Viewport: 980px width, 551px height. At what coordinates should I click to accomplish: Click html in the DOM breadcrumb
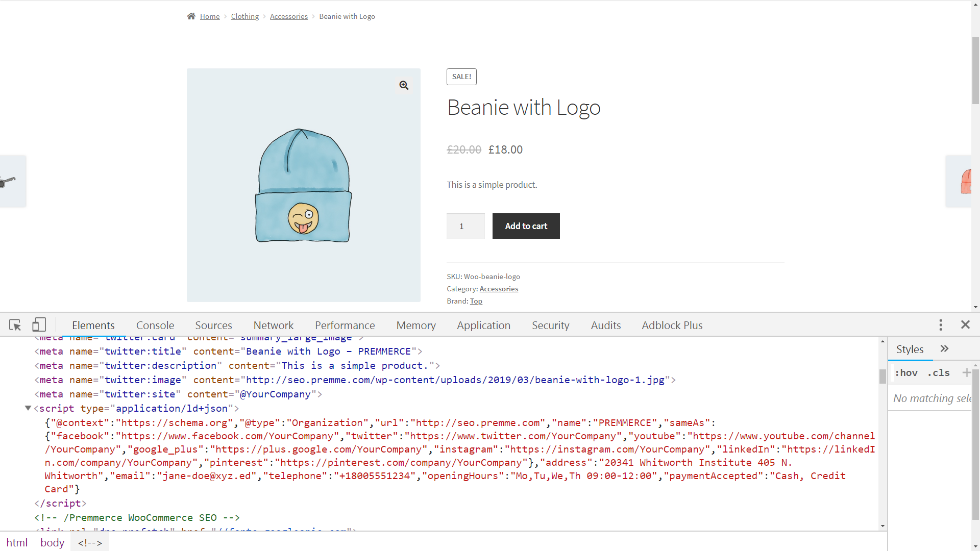coord(17,543)
